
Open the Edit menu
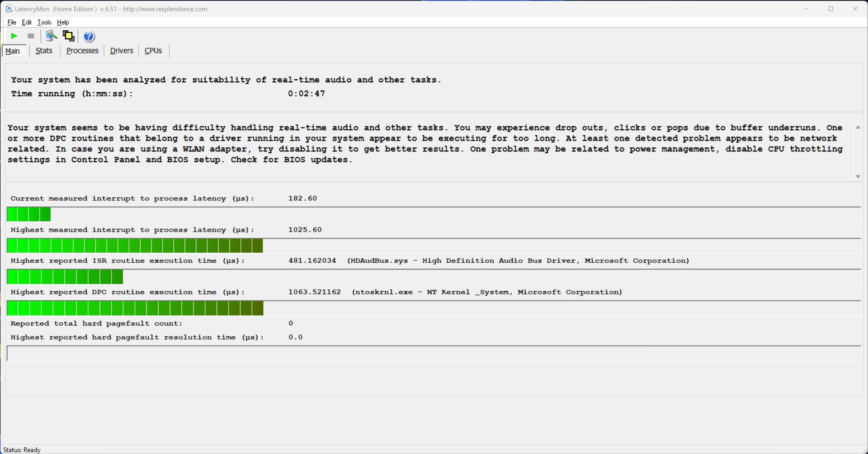click(27, 22)
